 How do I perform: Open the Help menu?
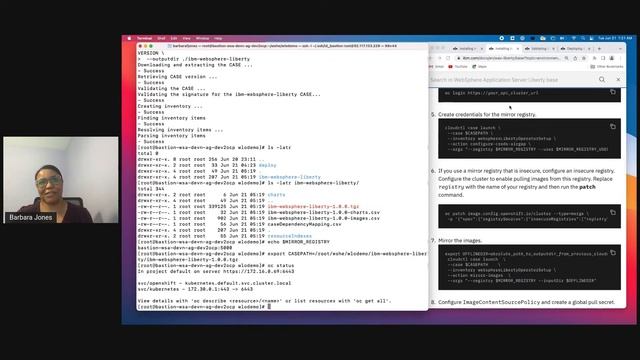(218, 38)
